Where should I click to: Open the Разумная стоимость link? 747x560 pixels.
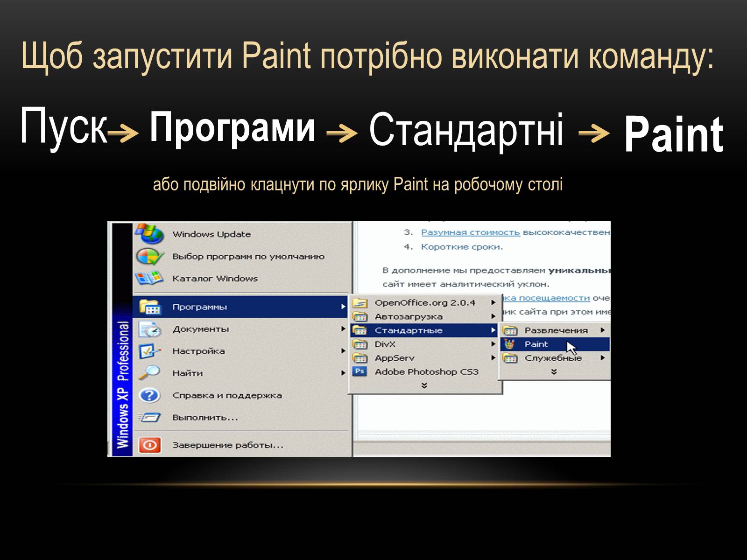[x=470, y=232]
